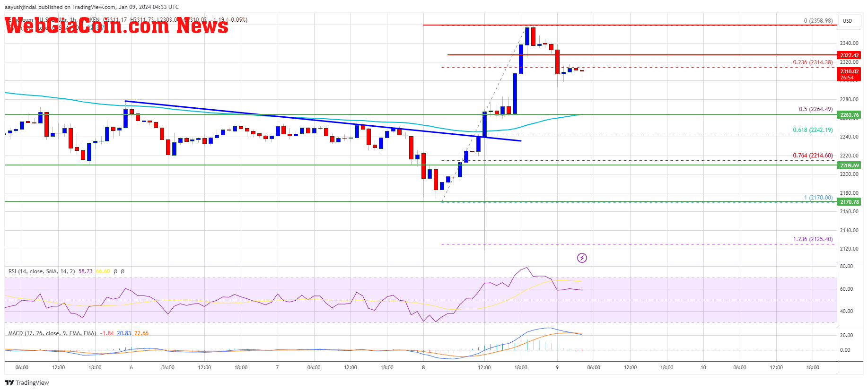The width and height of the screenshot is (868, 391).
Task: Select the MACD line value 20.83
Action: 124,333
